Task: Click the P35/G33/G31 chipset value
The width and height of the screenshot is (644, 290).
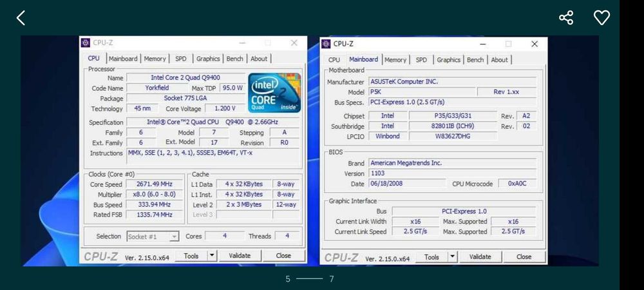Action: 453,116
